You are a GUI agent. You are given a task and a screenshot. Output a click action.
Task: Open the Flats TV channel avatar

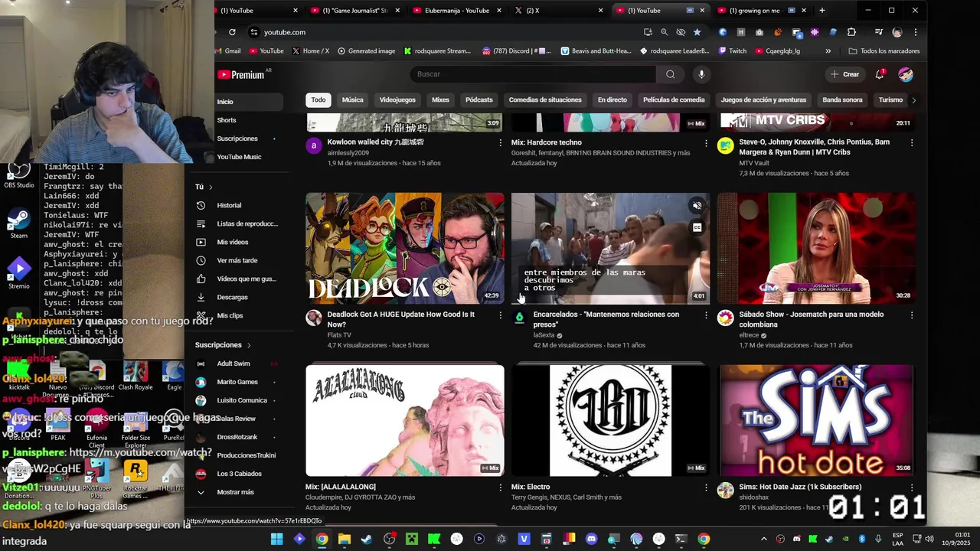[x=314, y=318]
